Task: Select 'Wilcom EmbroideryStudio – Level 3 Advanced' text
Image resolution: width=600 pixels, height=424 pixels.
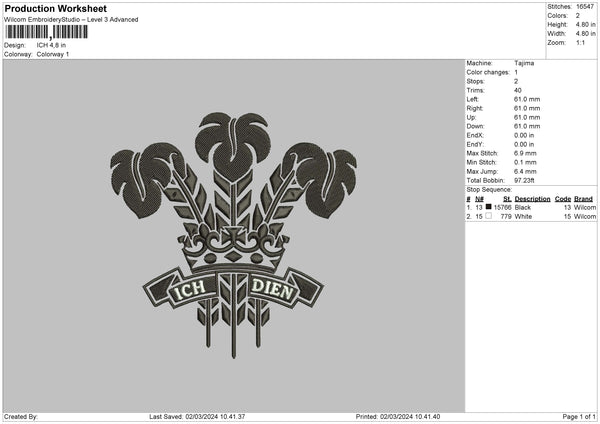Action: pyautogui.click(x=71, y=20)
